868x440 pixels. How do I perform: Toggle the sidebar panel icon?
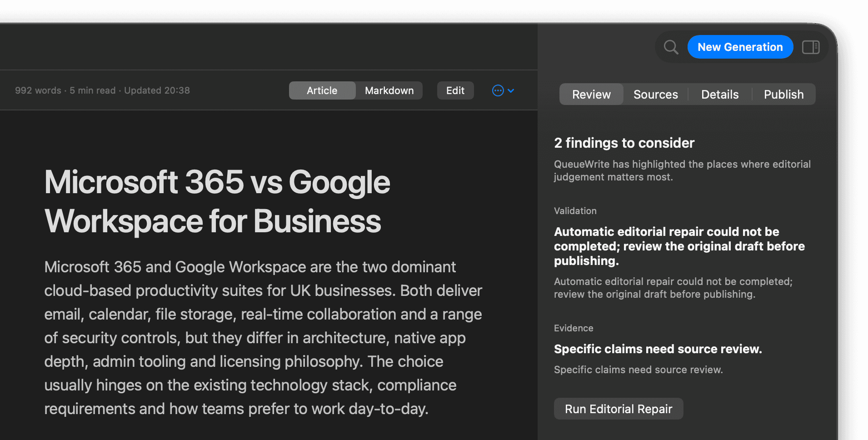(811, 47)
